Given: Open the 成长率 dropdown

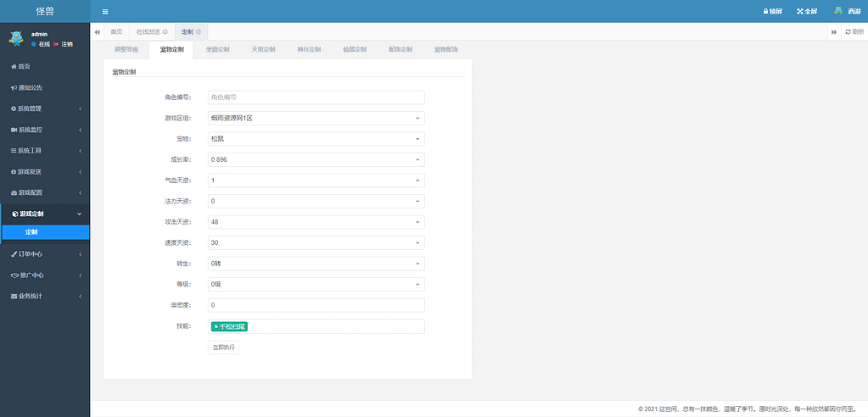Looking at the screenshot, I should click(316, 159).
